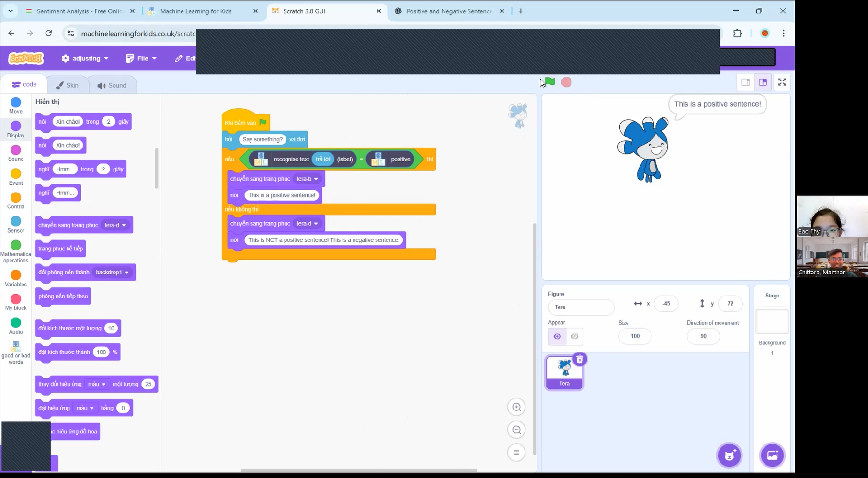Enter full screen stage mode
Screen dimensions: 868x478
782,82
